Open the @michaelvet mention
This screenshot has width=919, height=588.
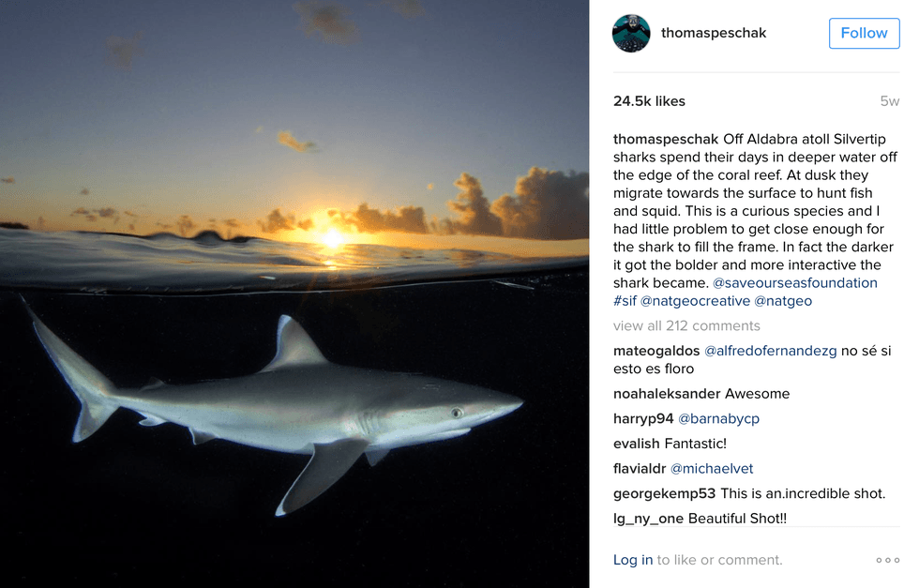point(712,468)
